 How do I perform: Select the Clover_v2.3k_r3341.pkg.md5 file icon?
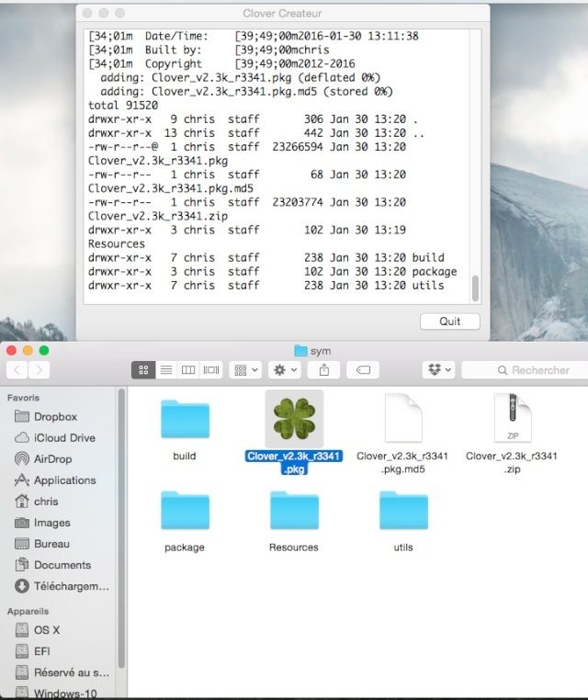(x=403, y=418)
